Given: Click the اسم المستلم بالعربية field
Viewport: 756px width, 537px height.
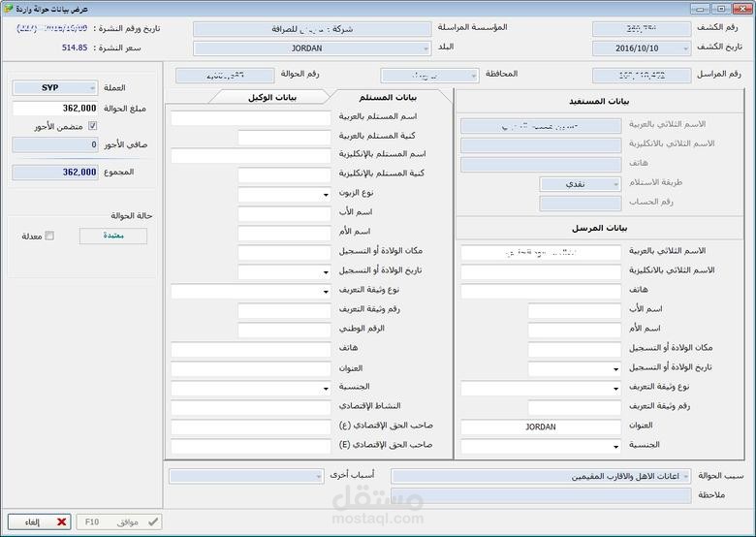Looking at the screenshot, I should 251,118.
